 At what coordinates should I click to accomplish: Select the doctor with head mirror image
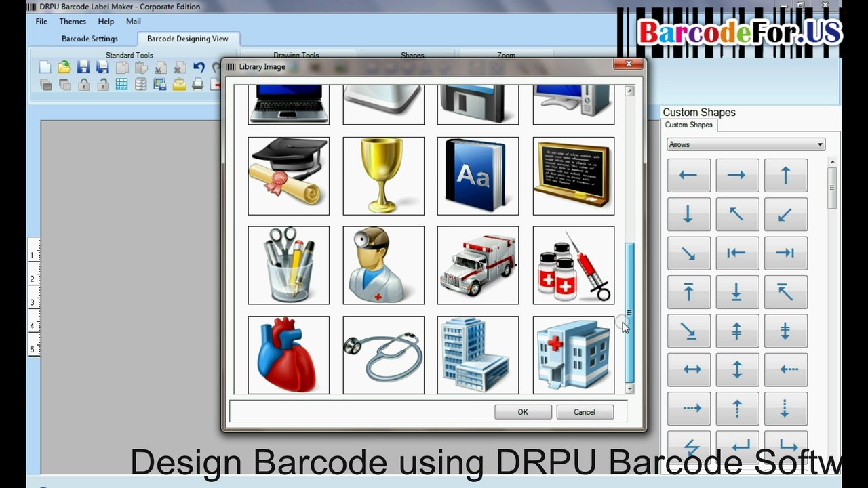[x=384, y=265]
